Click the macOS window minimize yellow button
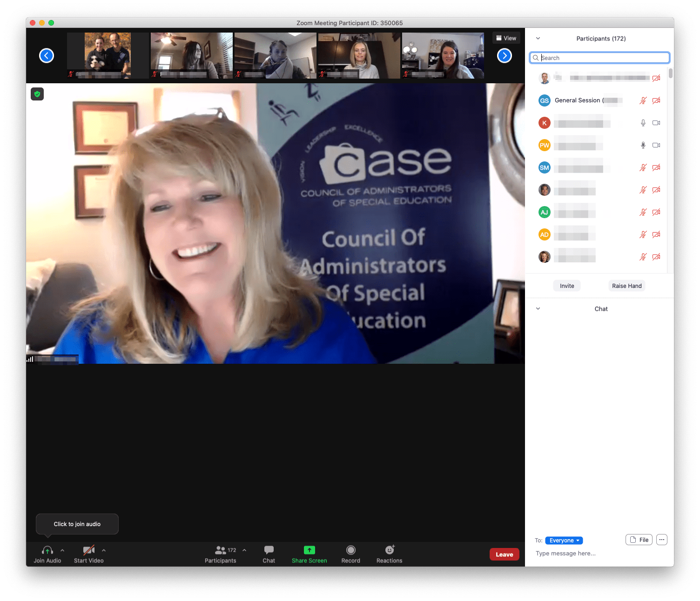700x601 pixels. coord(42,23)
